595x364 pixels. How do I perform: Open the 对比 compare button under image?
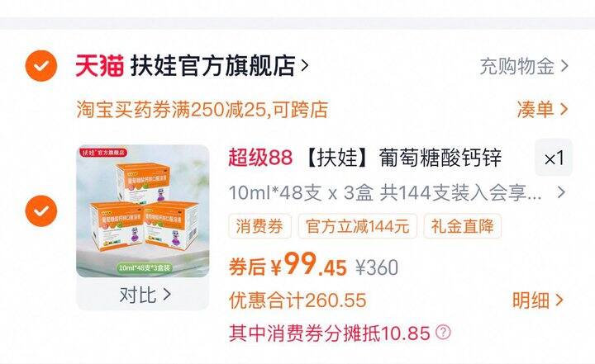pos(143,295)
